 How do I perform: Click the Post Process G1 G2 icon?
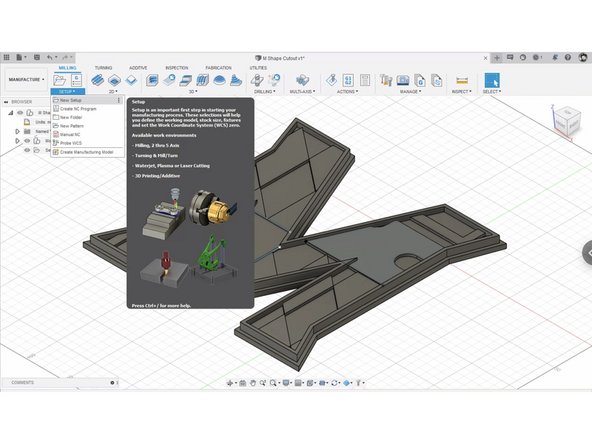[348, 80]
